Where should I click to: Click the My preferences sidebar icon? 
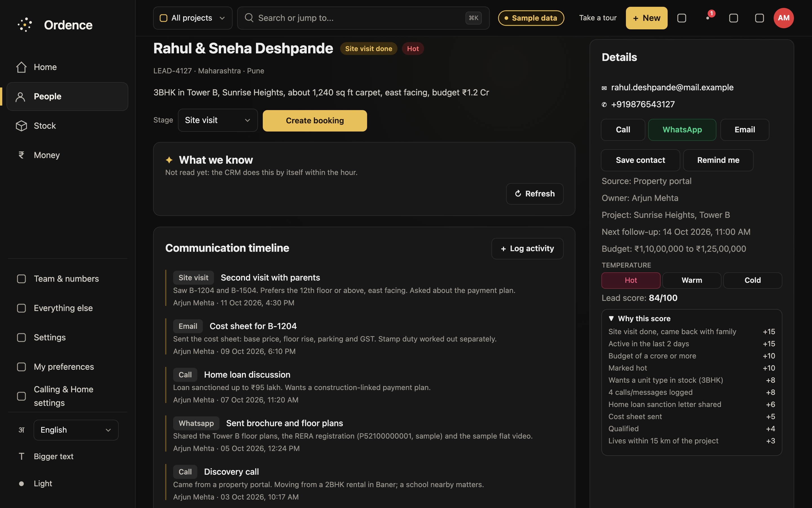21,367
